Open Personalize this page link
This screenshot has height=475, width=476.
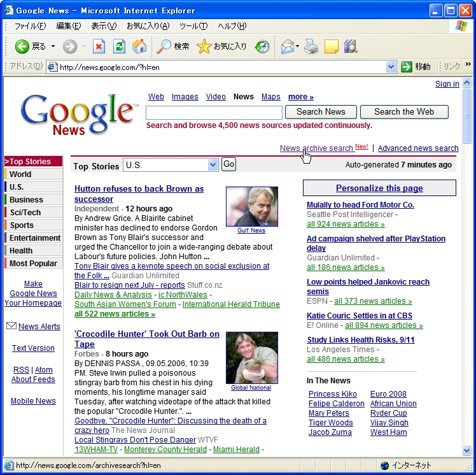(379, 188)
